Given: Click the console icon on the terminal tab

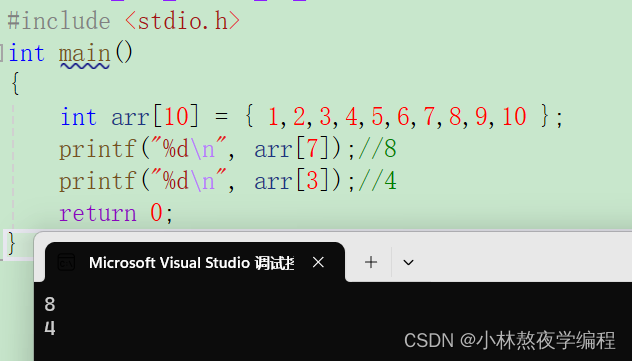Looking at the screenshot, I should 66,263.
